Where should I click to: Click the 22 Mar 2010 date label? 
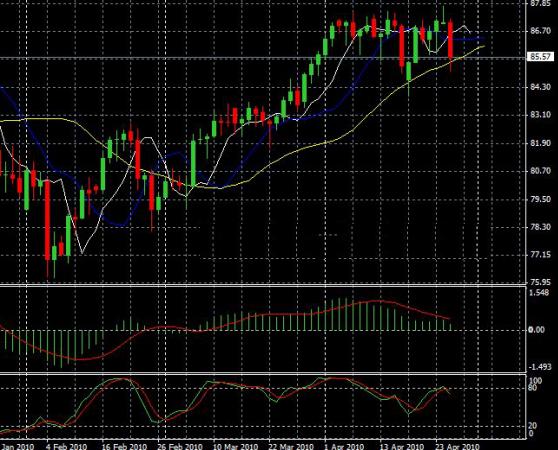291,446
